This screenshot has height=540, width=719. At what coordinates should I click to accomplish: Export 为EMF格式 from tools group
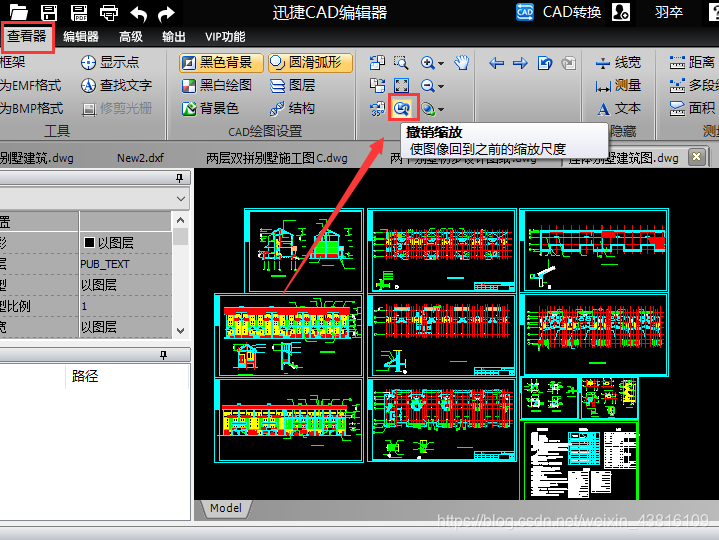click(x=31, y=85)
